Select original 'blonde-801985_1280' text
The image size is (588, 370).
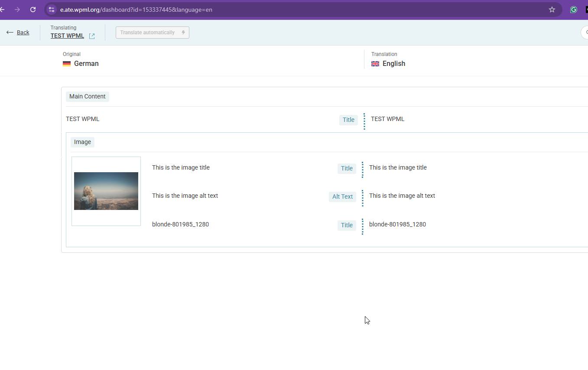(180, 224)
